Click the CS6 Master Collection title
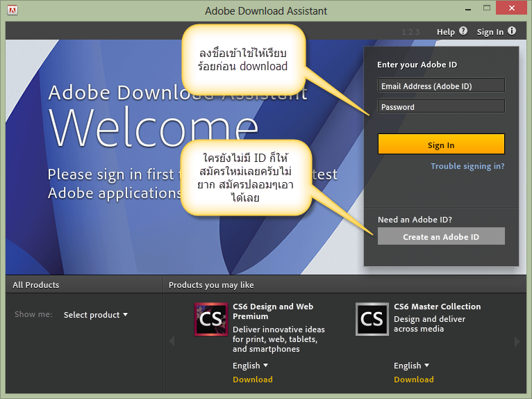The width and height of the screenshot is (532, 399). 437,307
